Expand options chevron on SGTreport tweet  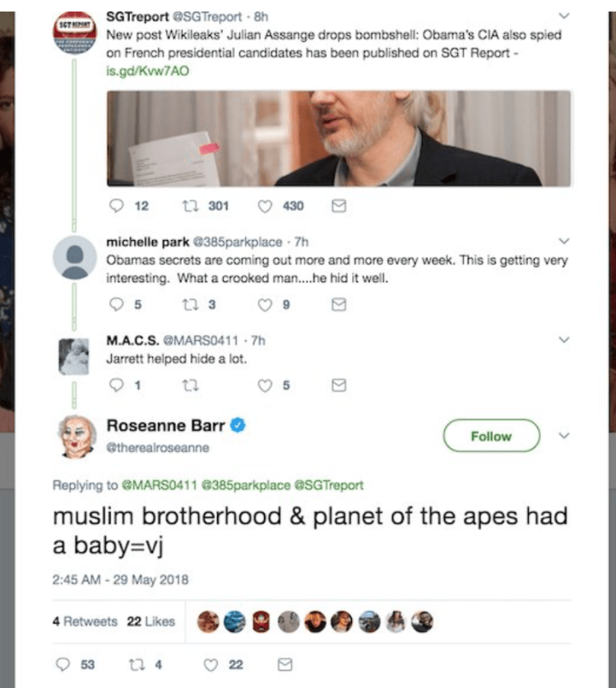click(x=563, y=16)
